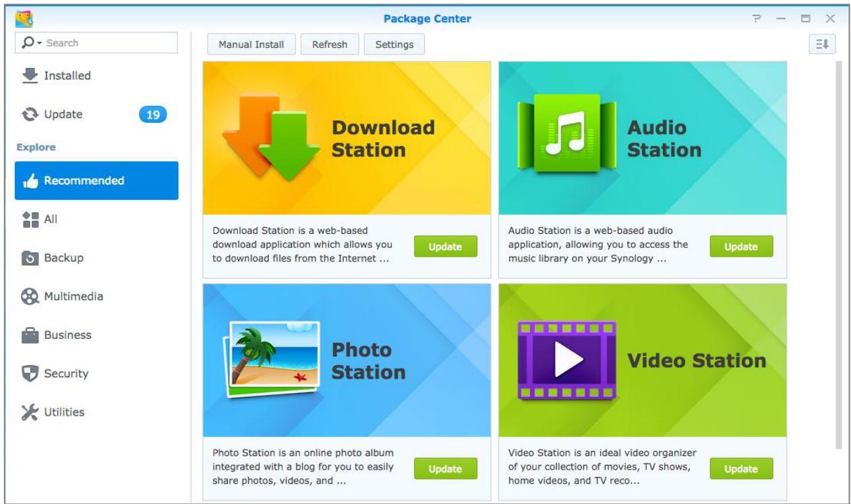851x504 pixels.
Task: Open the Audio Station banner title
Action: [664, 138]
